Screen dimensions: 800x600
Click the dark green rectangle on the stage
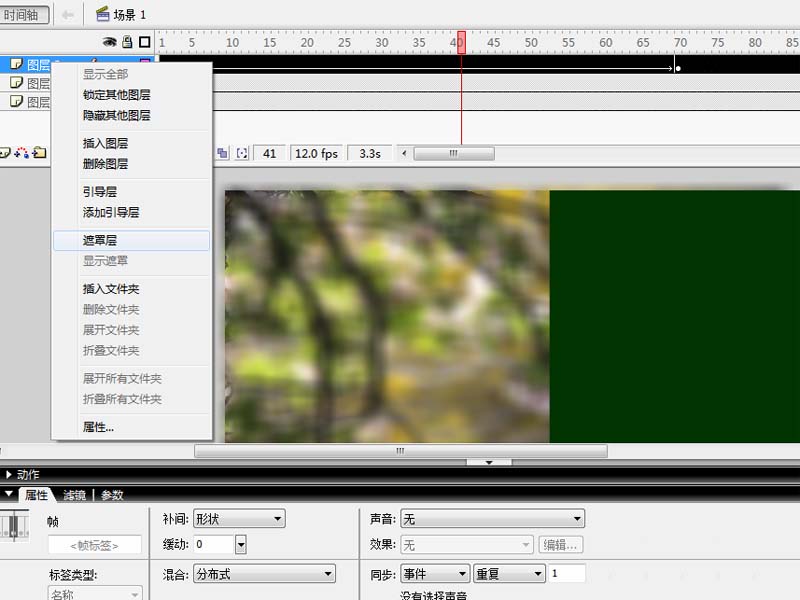coord(674,316)
